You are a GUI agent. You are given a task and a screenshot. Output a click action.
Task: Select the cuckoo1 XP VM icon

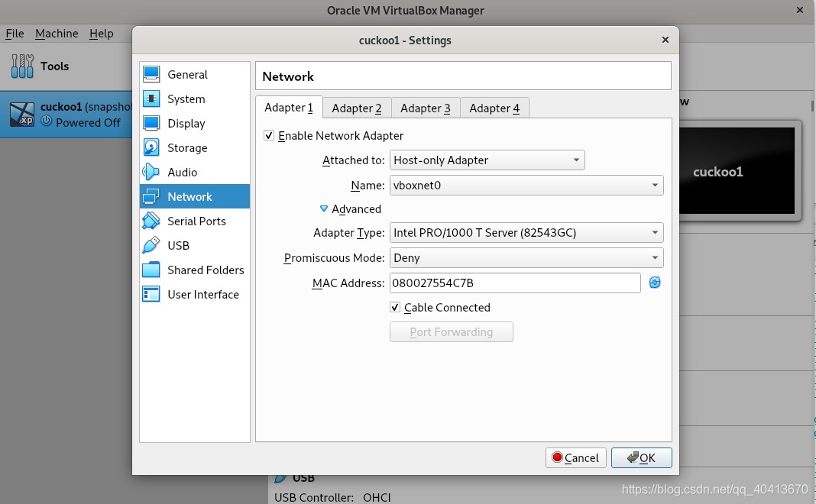click(x=22, y=115)
